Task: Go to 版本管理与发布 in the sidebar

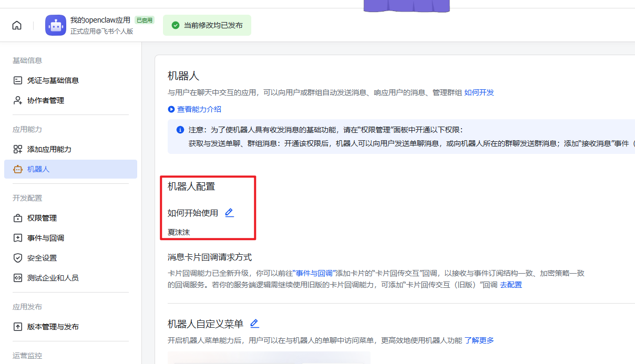Action: tap(53, 327)
